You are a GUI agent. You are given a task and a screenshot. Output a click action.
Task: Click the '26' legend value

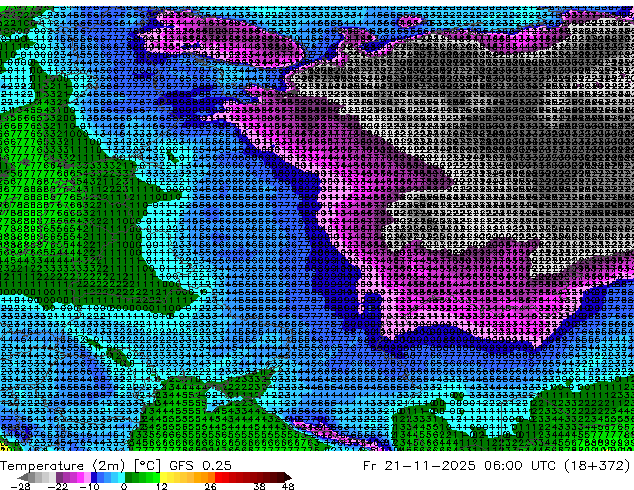[210, 486]
